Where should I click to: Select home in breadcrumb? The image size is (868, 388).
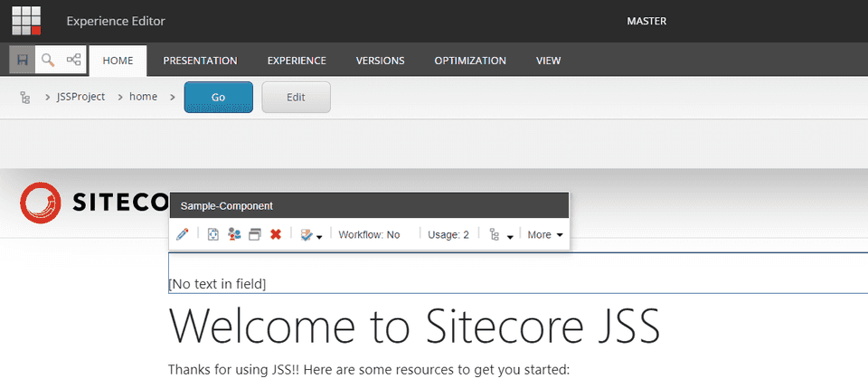pyautogui.click(x=144, y=97)
